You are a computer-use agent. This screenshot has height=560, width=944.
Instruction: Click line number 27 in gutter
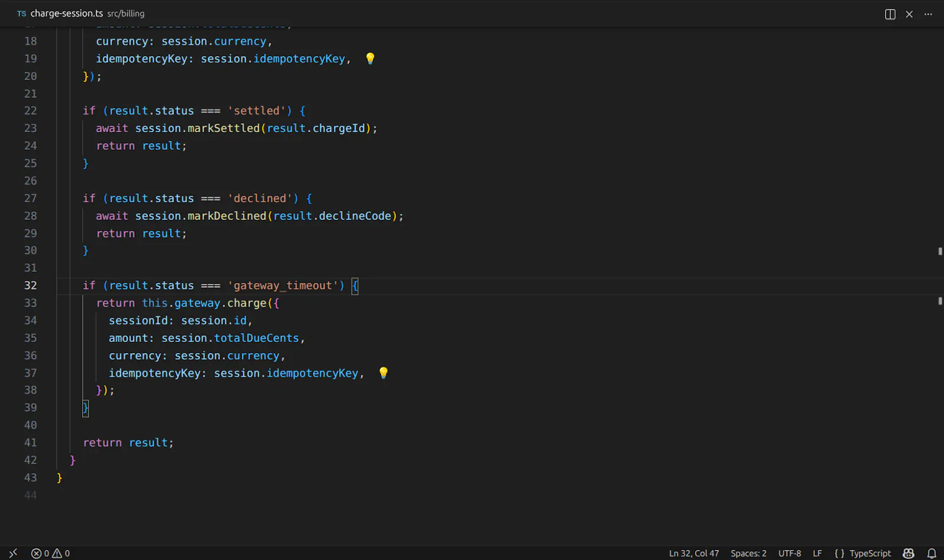click(x=30, y=198)
